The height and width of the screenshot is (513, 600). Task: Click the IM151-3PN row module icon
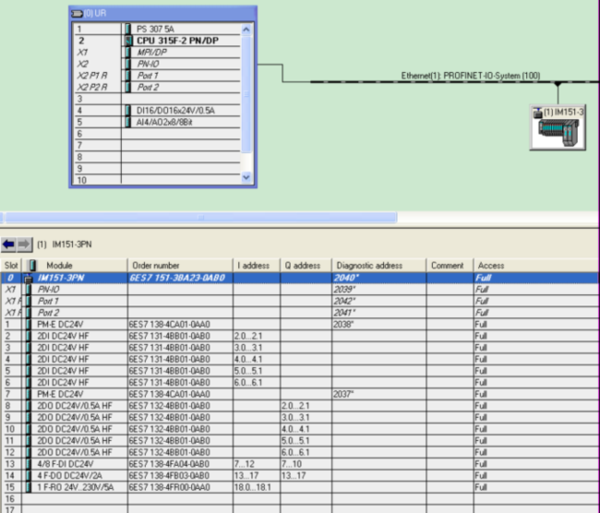28,278
